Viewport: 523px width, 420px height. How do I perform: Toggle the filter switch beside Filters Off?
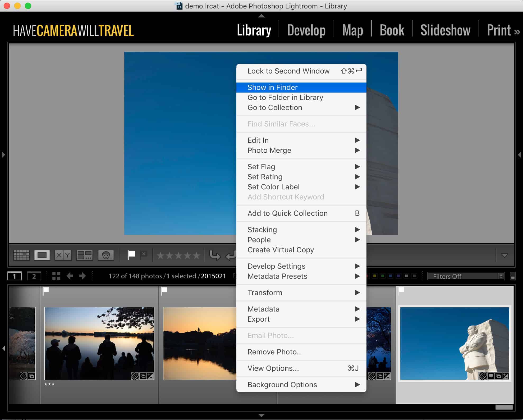(x=512, y=276)
